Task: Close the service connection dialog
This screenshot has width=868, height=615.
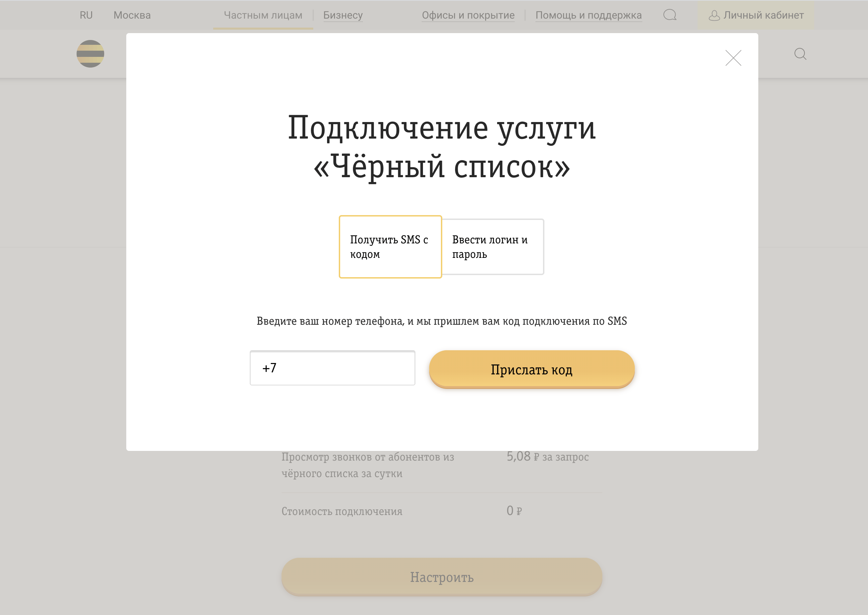Action: click(x=733, y=58)
